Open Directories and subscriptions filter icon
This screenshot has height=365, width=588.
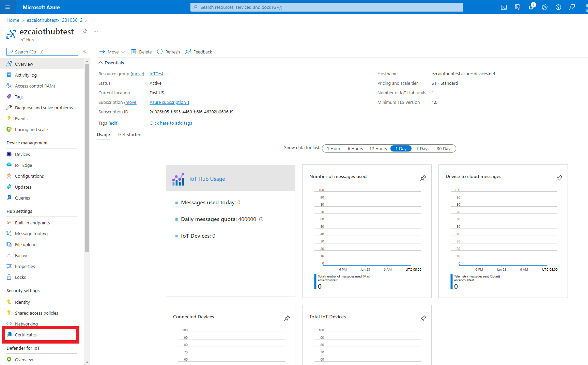point(517,7)
